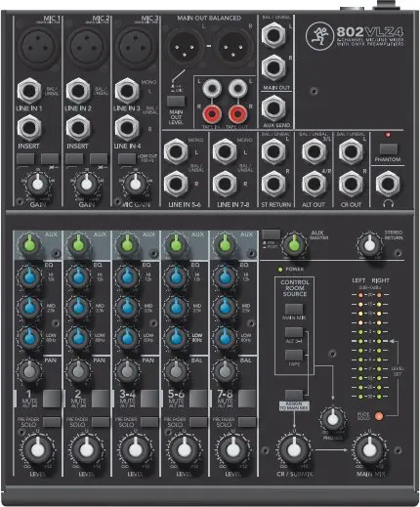This screenshot has height=507, width=420.
Task: Mute channel 3-4 with its MUTE button
Action: click(x=149, y=399)
